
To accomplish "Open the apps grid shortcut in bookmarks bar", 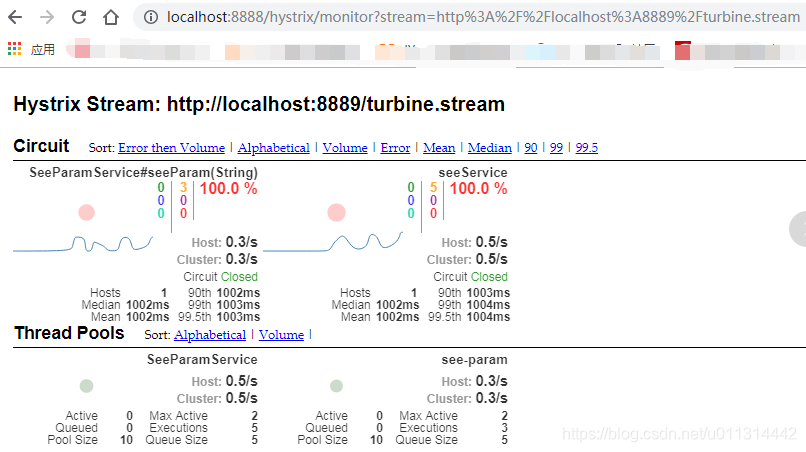I will pos(14,49).
